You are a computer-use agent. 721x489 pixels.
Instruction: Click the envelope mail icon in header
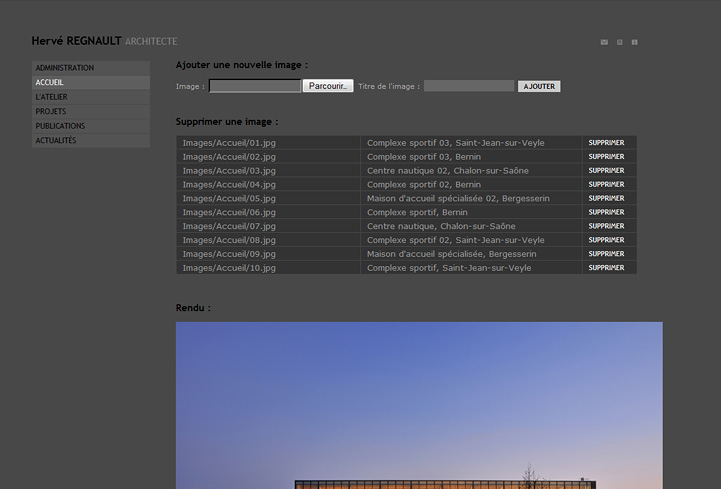pos(604,42)
